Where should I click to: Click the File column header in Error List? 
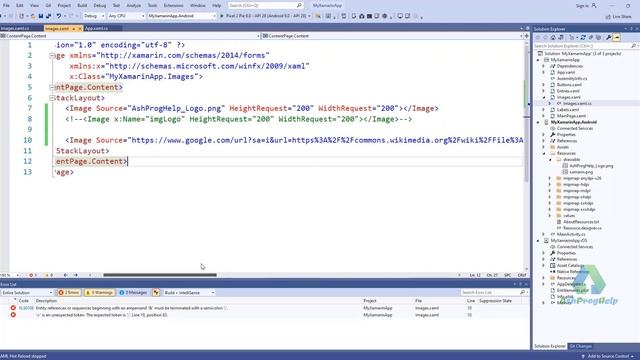pos(418,301)
